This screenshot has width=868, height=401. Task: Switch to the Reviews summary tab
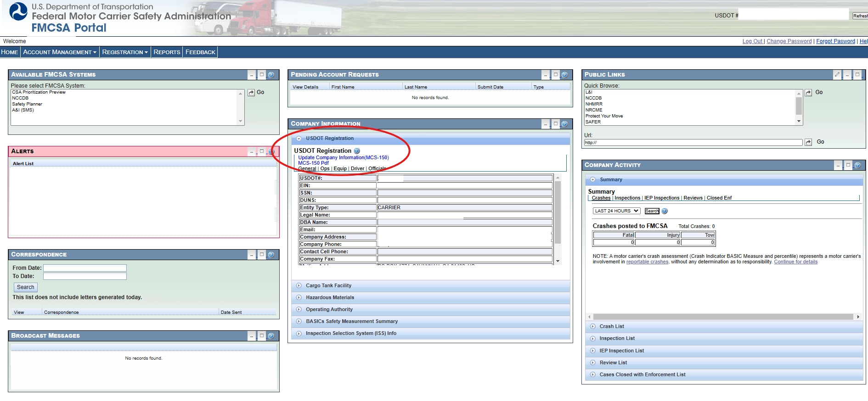point(693,198)
